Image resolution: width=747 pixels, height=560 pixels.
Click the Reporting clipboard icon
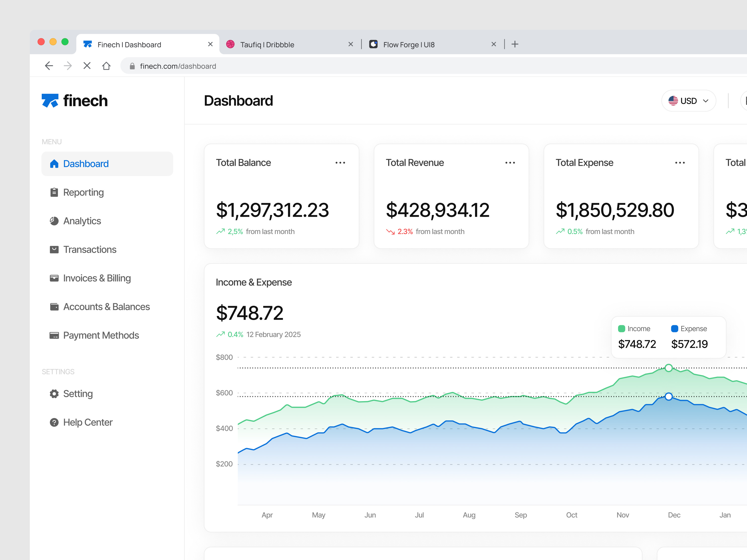point(54,192)
